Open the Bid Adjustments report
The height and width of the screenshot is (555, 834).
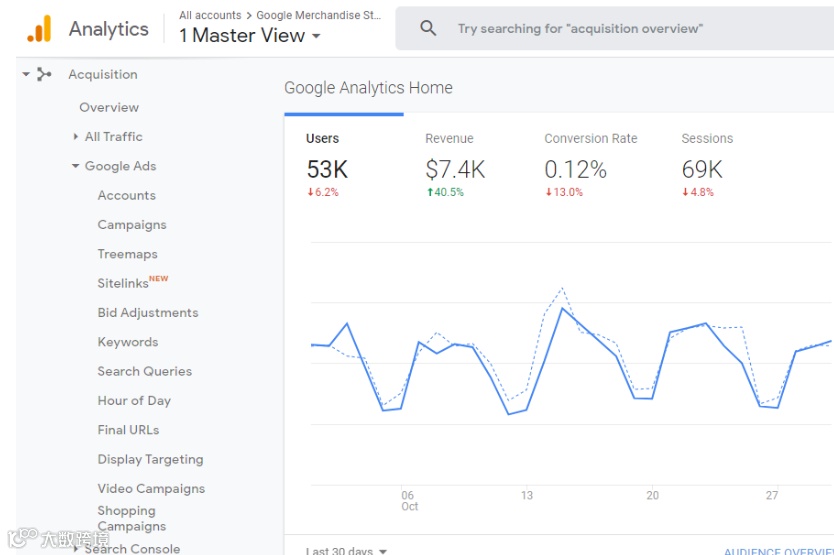pyautogui.click(x=148, y=313)
